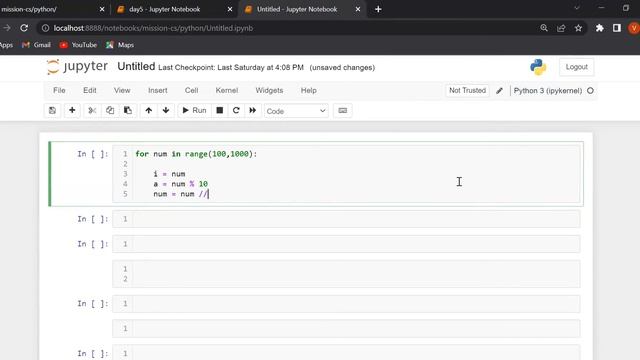Paste cells below icon
Screen dimensions: 640x360
coord(128,111)
